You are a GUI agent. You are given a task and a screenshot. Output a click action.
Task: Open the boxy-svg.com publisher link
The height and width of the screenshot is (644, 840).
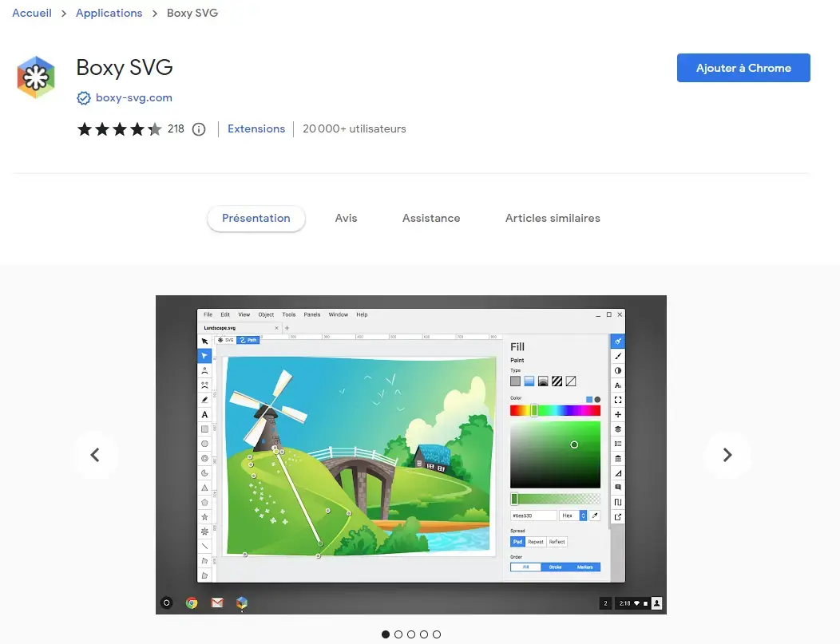tap(134, 98)
